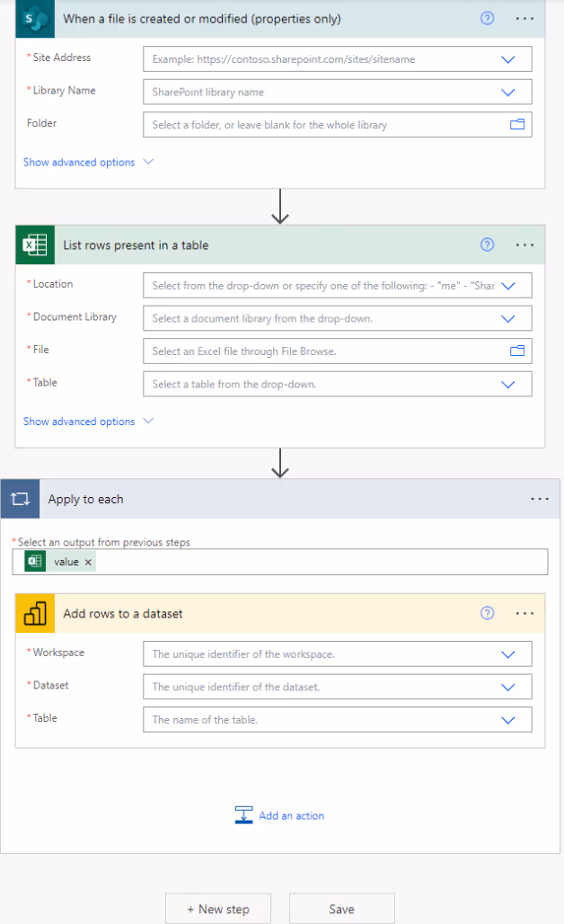This screenshot has width=564, height=924.
Task: Click into the Dataset identifier field
Action: pyautogui.click(x=338, y=687)
